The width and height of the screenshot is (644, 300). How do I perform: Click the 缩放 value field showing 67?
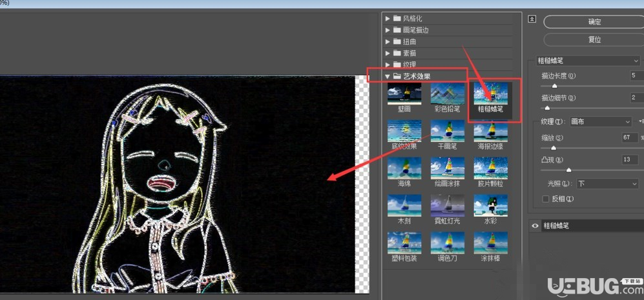tap(630, 137)
